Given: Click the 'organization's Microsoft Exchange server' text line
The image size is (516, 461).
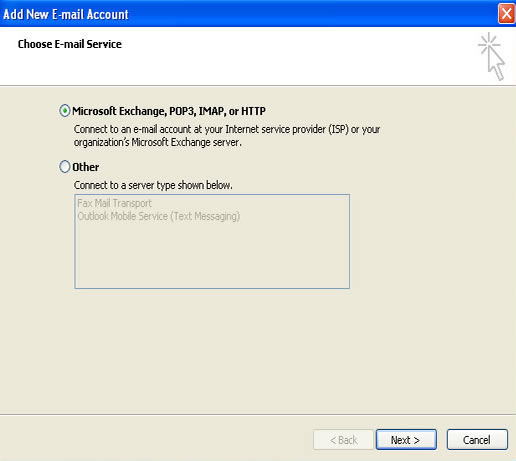Looking at the screenshot, I should coord(158,142).
